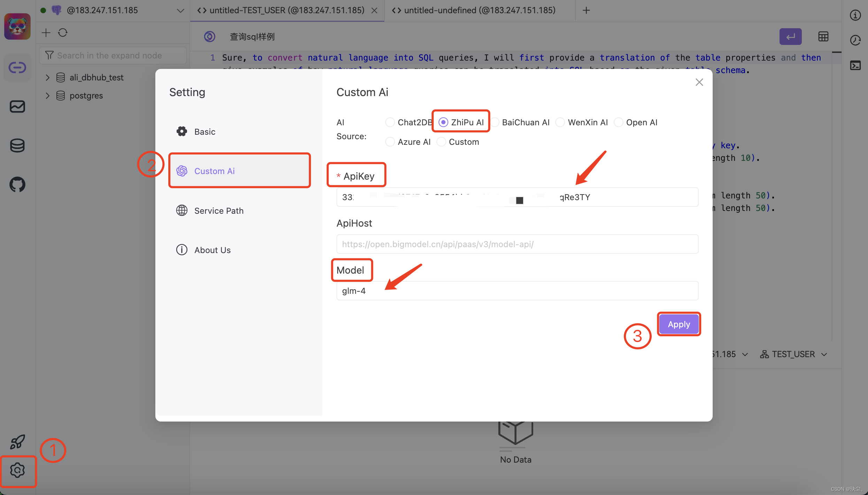This screenshot has height=495, width=868.
Task: Expand the postgres database node
Action: click(48, 95)
